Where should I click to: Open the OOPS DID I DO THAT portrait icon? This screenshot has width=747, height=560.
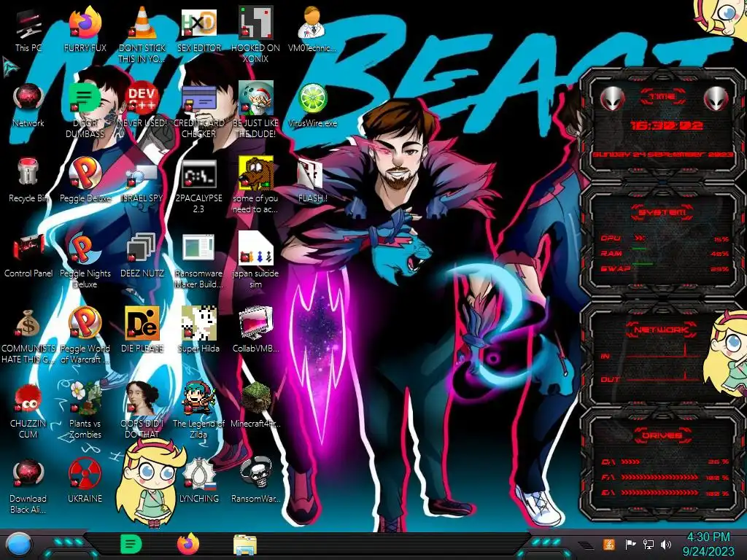click(x=142, y=410)
